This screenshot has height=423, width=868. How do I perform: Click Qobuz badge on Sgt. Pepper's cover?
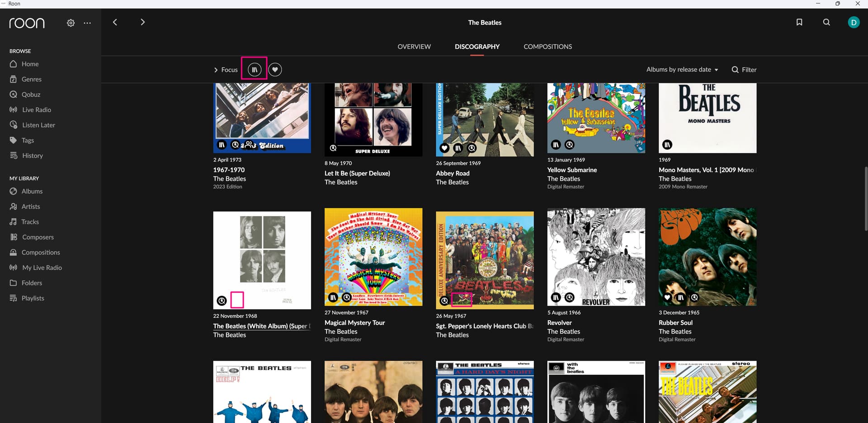(444, 301)
